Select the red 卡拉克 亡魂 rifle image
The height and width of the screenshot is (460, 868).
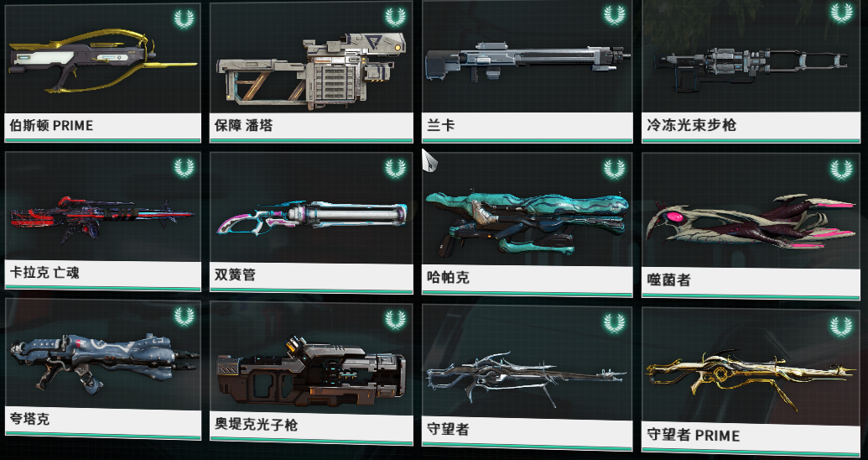click(102, 219)
